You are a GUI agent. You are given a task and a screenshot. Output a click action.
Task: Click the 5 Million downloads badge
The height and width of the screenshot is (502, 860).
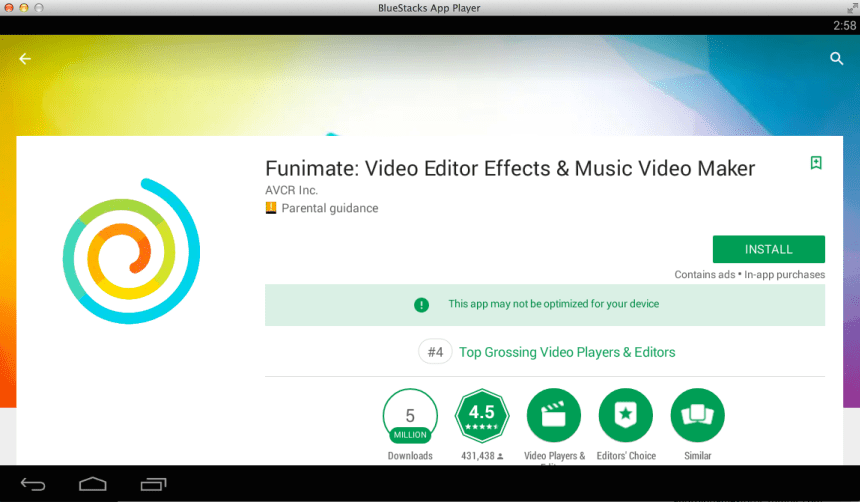410,416
